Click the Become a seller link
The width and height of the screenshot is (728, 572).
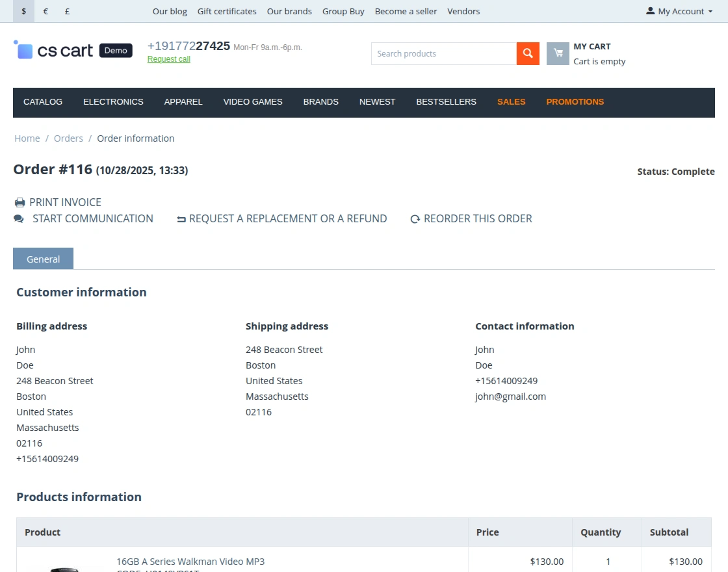click(406, 11)
